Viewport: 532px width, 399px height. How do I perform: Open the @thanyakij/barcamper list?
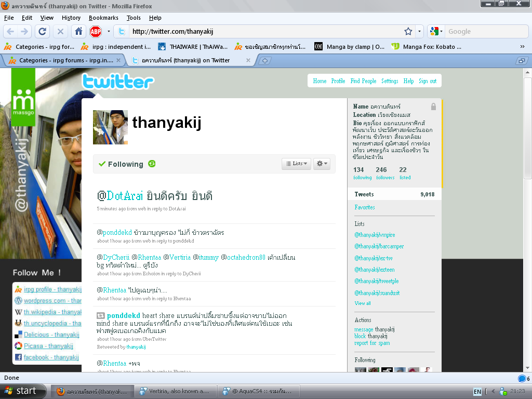(x=379, y=246)
